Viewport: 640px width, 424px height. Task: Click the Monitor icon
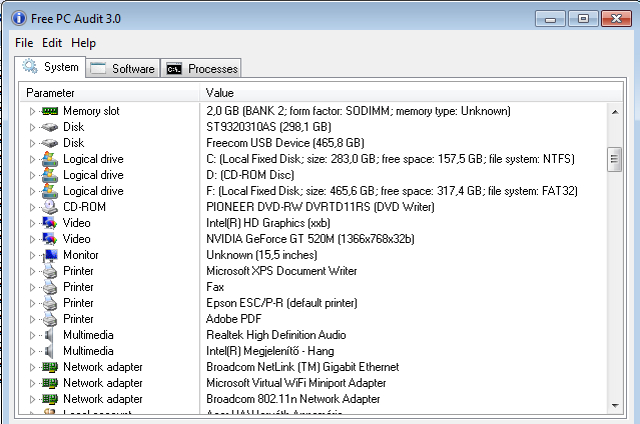[x=50, y=255]
